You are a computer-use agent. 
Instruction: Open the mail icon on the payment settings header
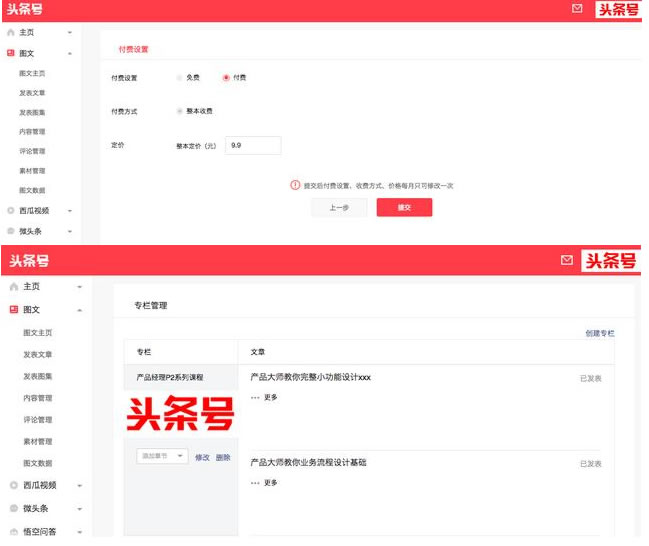(577, 9)
